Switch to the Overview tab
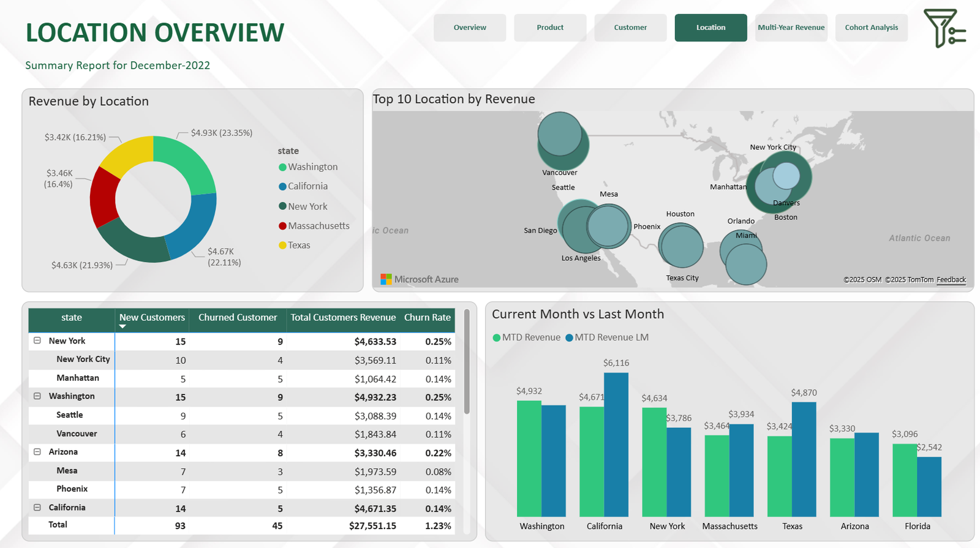Screen dimensions: 980x548 [470, 28]
